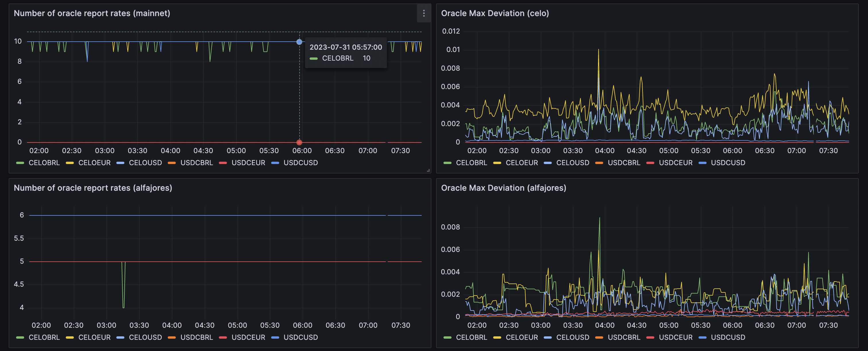This screenshot has width=868, height=351.
Task: Toggle USDCUSD series in mainnet report rates legend
Action: (x=300, y=163)
